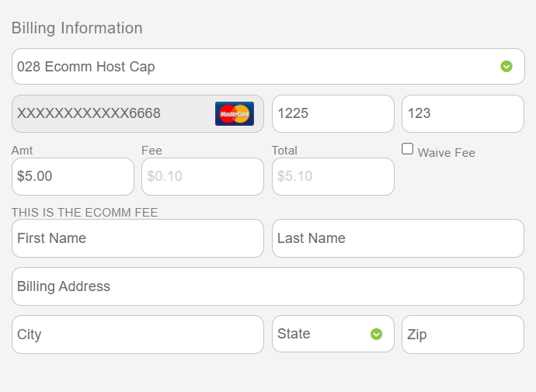536x392 pixels.
Task: Open the 028 Ecomm Host Cap dropdown
Action: coord(267,67)
